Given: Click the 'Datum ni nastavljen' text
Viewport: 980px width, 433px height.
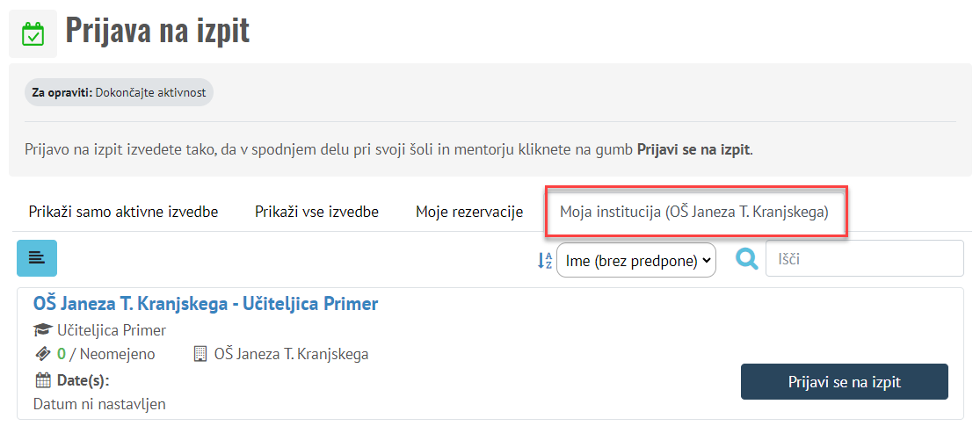Looking at the screenshot, I should [x=99, y=404].
